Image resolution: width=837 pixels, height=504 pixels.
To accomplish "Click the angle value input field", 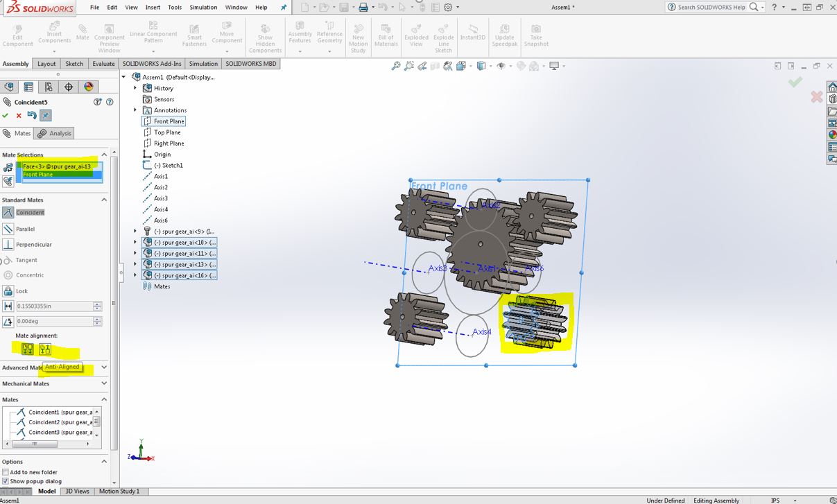I will point(54,322).
